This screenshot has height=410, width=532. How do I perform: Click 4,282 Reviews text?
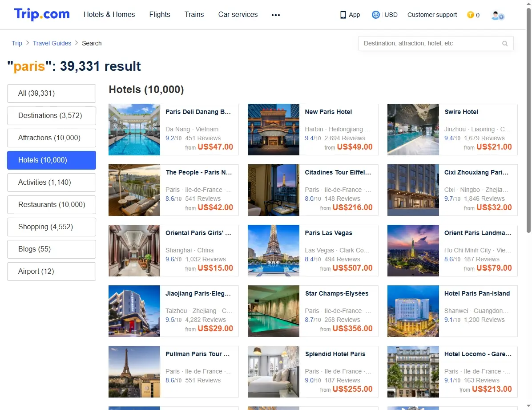coord(205,320)
